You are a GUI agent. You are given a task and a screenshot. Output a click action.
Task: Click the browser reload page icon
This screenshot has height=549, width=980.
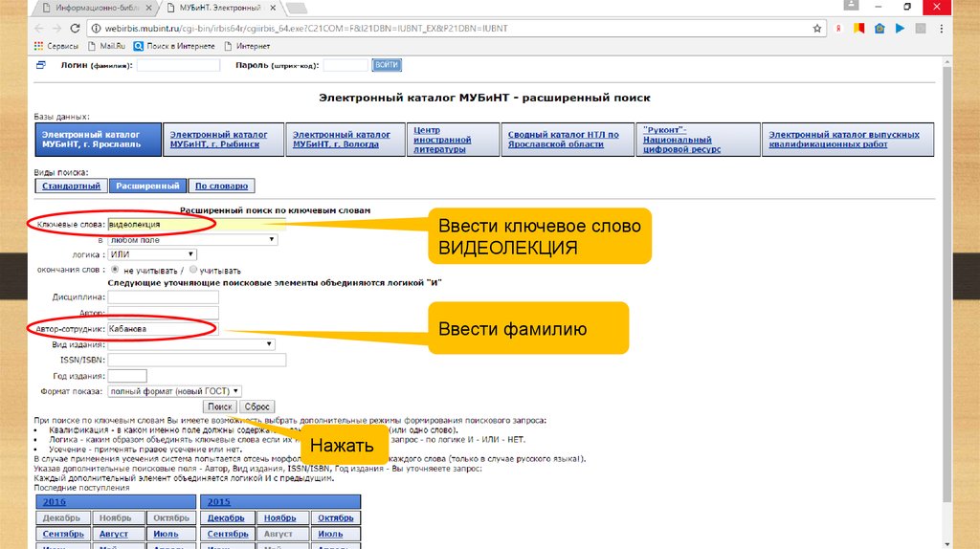click(x=74, y=29)
